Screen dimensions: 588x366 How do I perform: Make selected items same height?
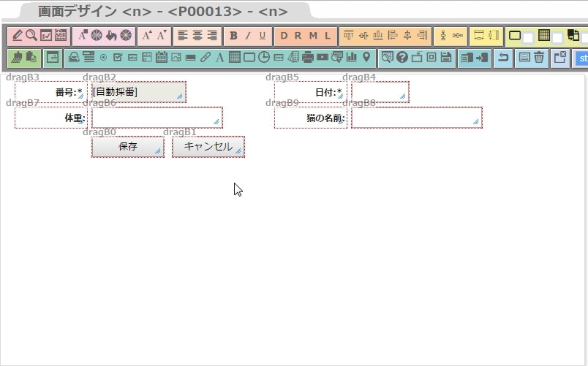[x=494, y=36]
